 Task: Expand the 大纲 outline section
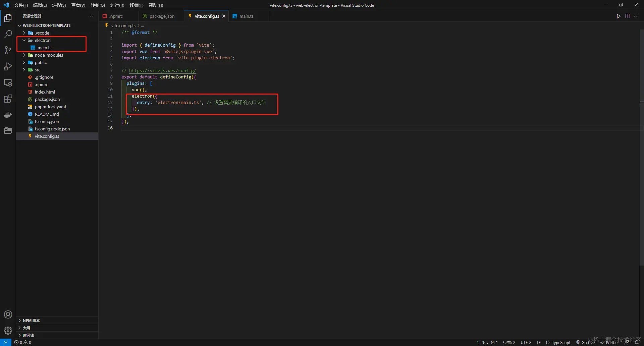57,328
